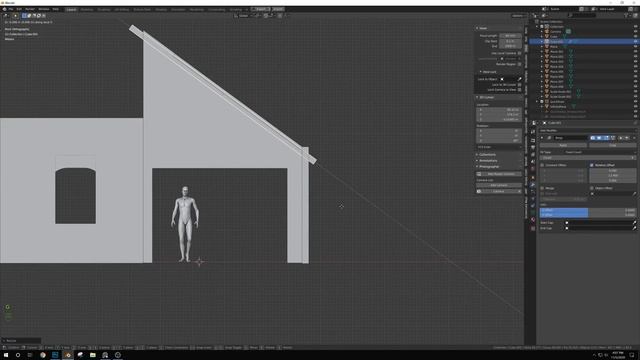640x360 pixels.
Task: Expand the Collections section
Action: coord(477,155)
